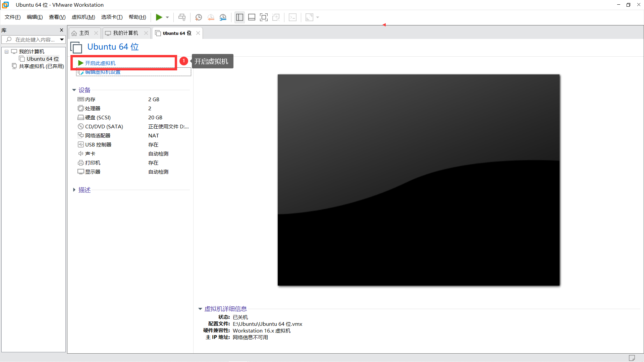Open the 选项卡 menu
The image size is (644, 362).
point(112,17)
